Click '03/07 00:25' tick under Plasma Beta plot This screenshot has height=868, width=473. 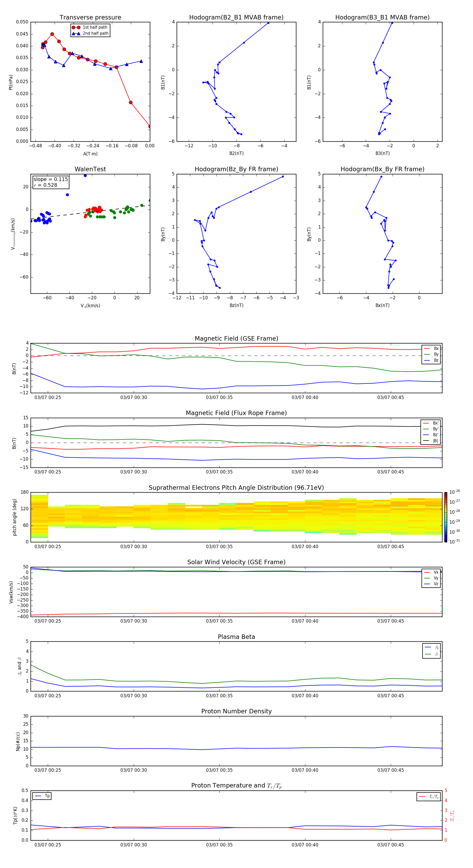[x=48, y=695]
